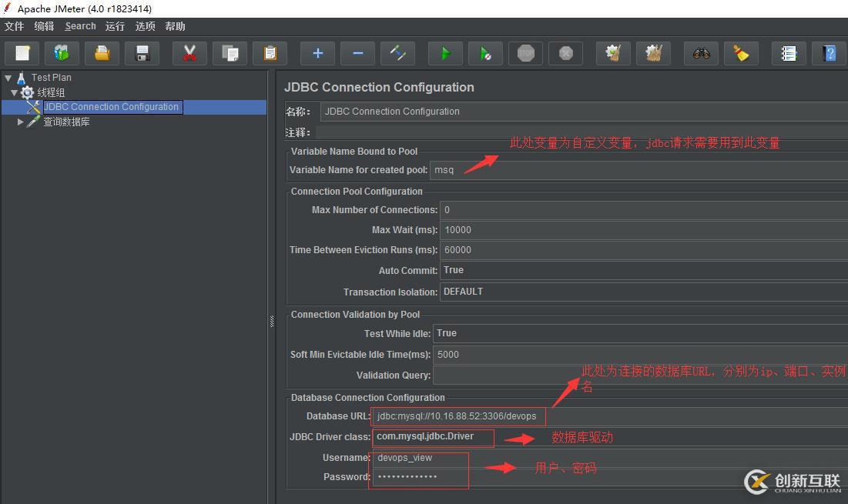This screenshot has height=504, width=848.
Task: Click the 名称 name field
Action: point(584,112)
